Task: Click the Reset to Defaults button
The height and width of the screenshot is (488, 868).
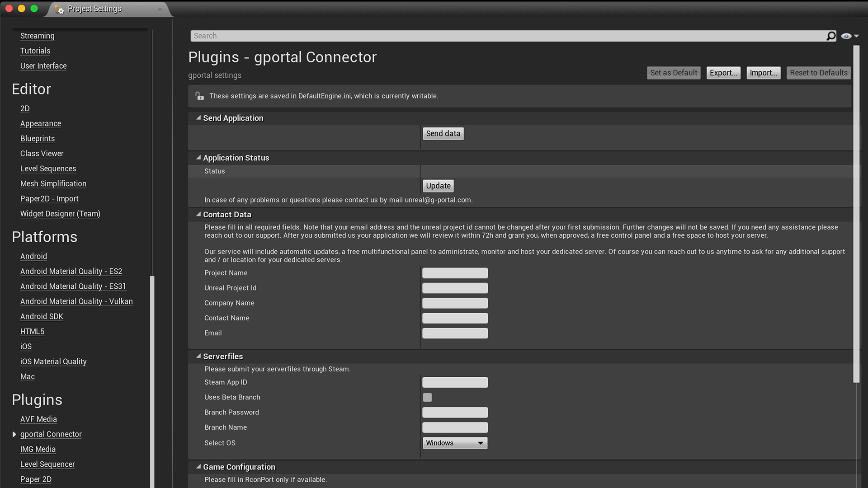Action: point(819,73)
